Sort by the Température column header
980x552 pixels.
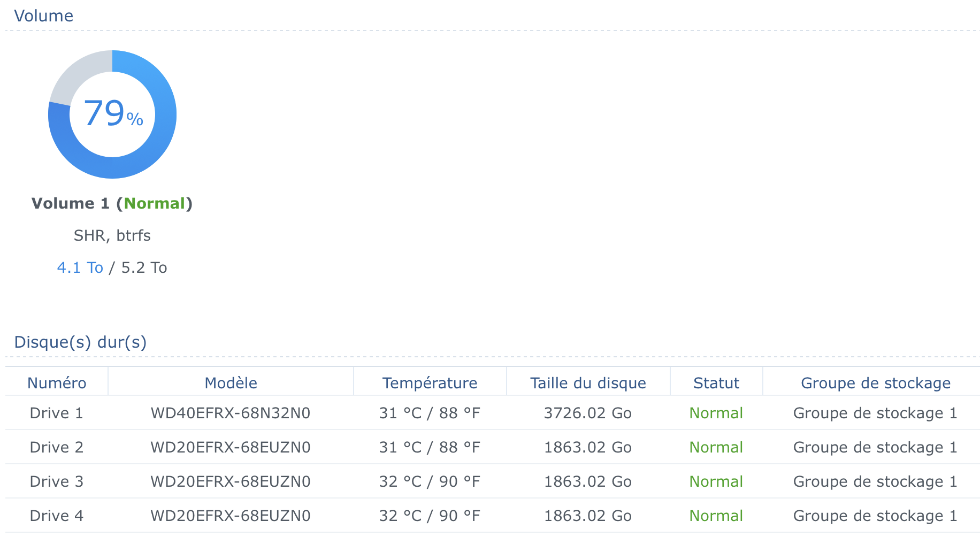pyautogui.click(x=430, y=383)
